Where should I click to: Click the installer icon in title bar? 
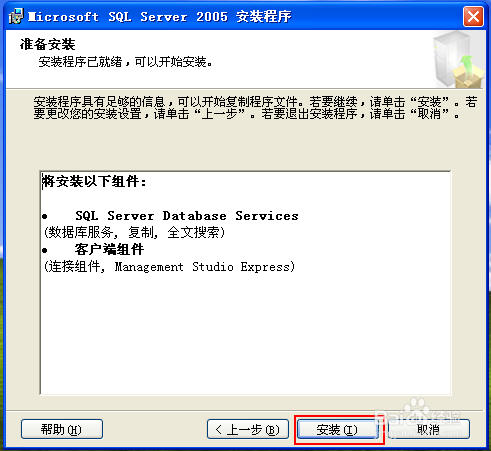click(16, 16)
